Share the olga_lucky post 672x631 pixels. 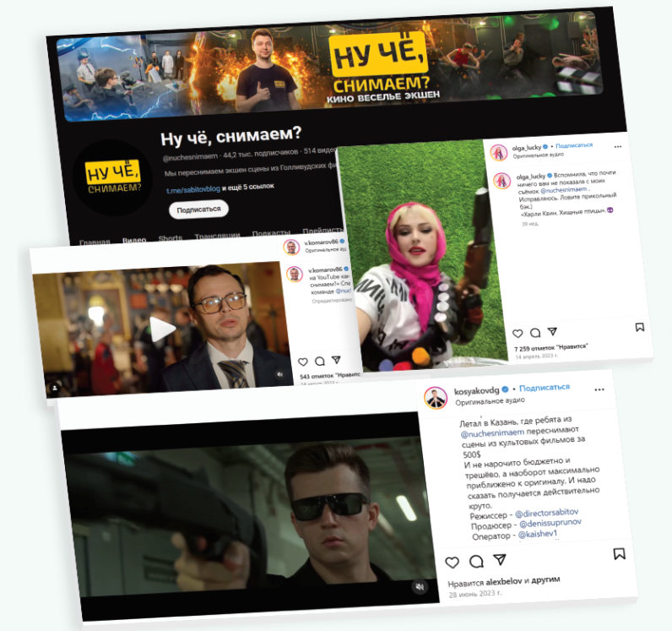[x=552, y=331]
